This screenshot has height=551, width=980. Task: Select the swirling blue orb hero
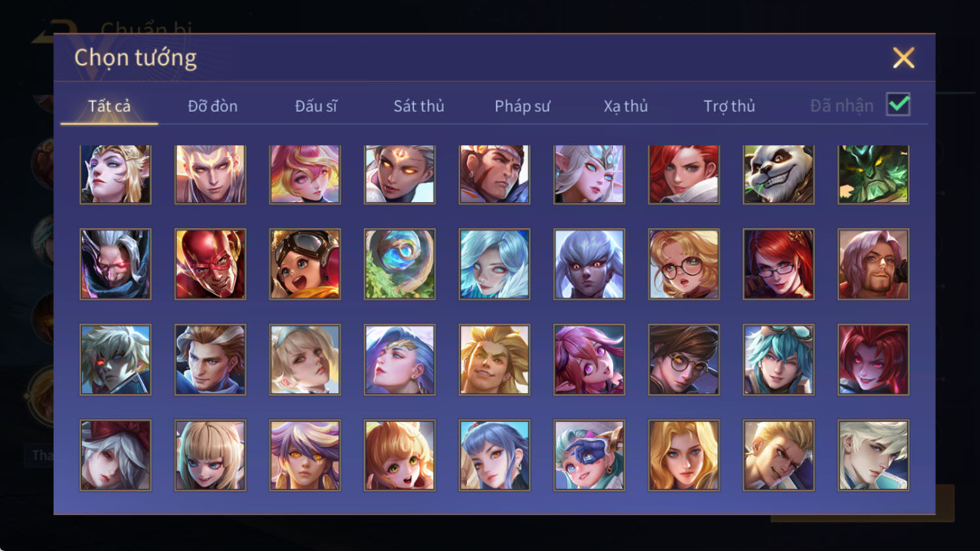400,264
